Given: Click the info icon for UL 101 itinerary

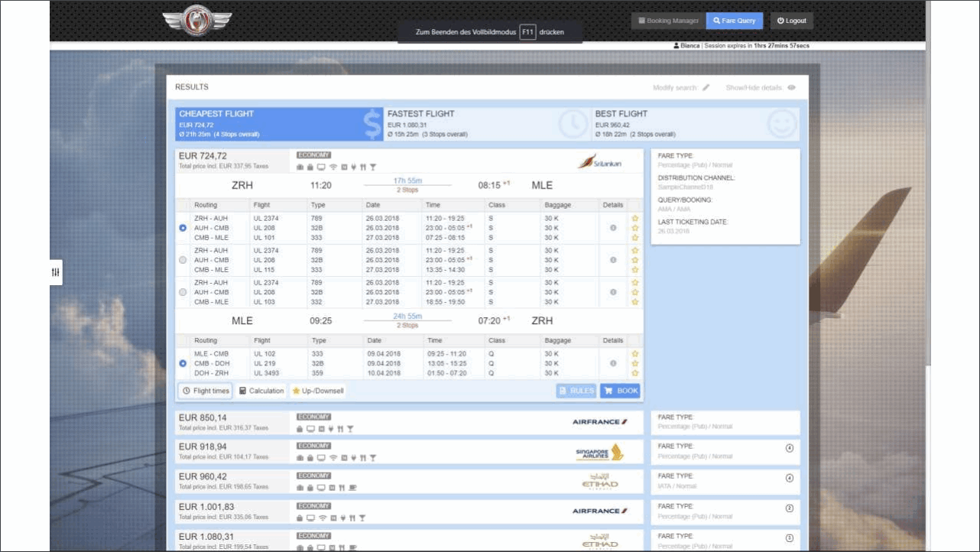Looking at the screenshot, I should (613, 228).
